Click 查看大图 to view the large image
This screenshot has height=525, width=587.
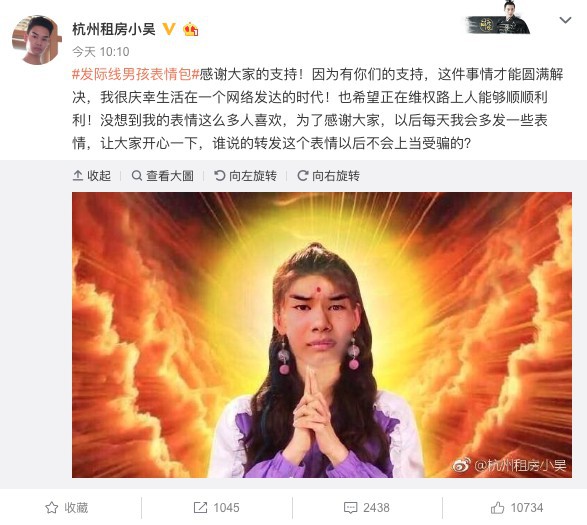[x=163, y=175]
